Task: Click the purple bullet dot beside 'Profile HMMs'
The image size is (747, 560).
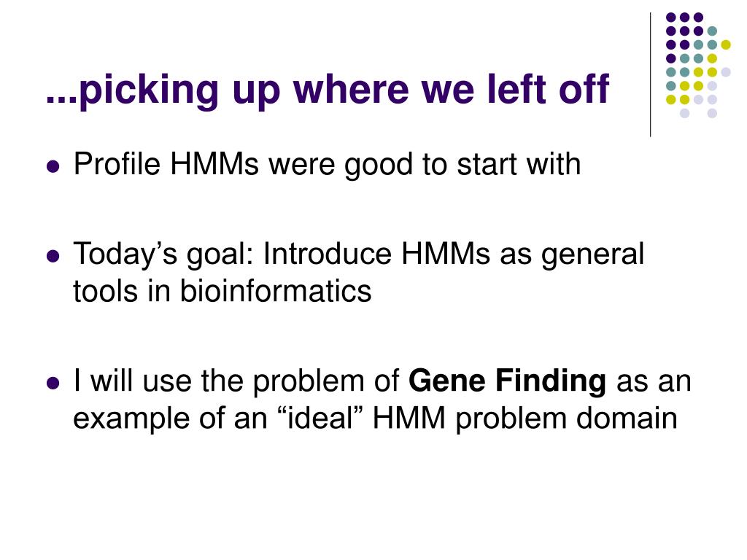Action: [53, 166]
